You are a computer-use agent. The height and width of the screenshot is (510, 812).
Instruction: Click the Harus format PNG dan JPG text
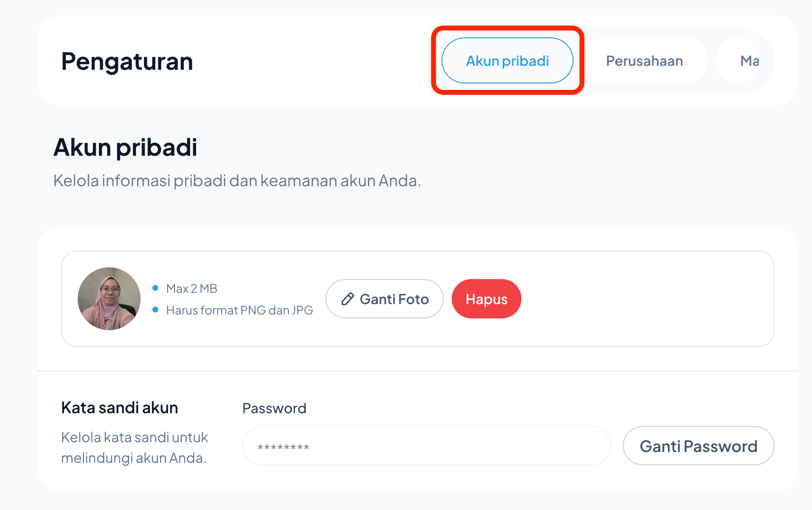(239, 310)
